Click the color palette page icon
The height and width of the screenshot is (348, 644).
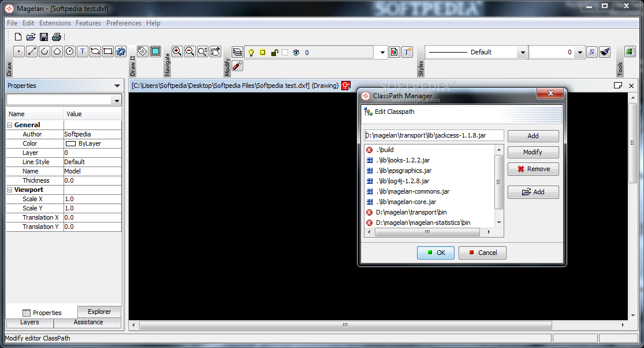click(x=394, y=52)
